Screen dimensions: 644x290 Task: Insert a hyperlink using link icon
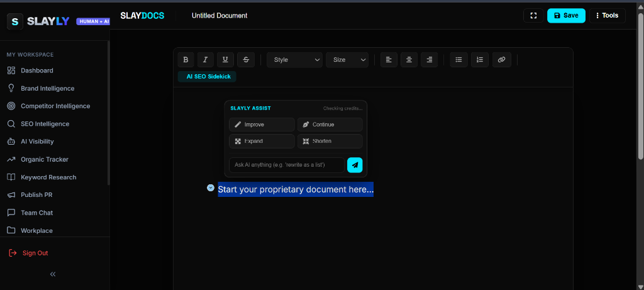tap(501, 60)
